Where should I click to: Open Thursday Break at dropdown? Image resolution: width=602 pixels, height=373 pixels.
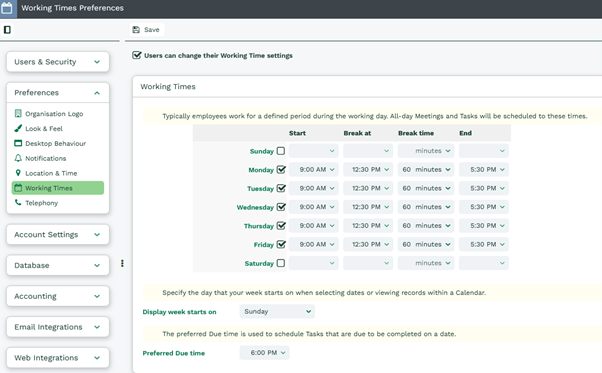(x=368, y=226)
